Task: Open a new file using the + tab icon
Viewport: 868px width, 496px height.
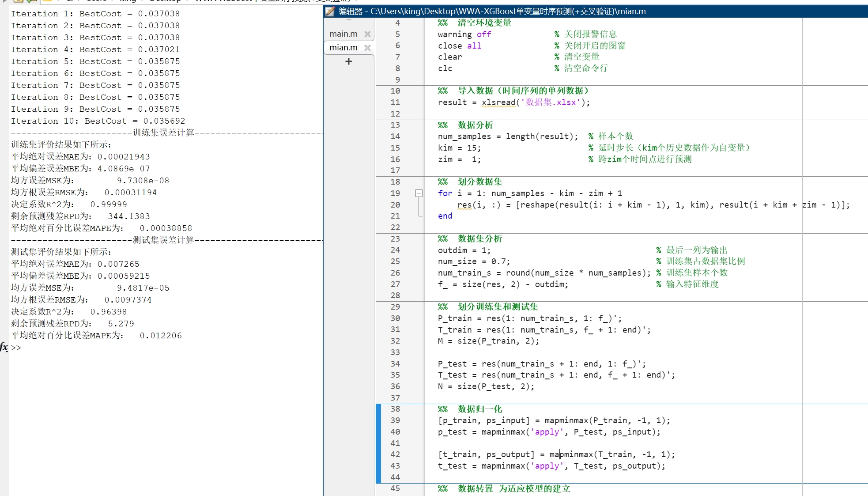Action: [x=348, y=62]
